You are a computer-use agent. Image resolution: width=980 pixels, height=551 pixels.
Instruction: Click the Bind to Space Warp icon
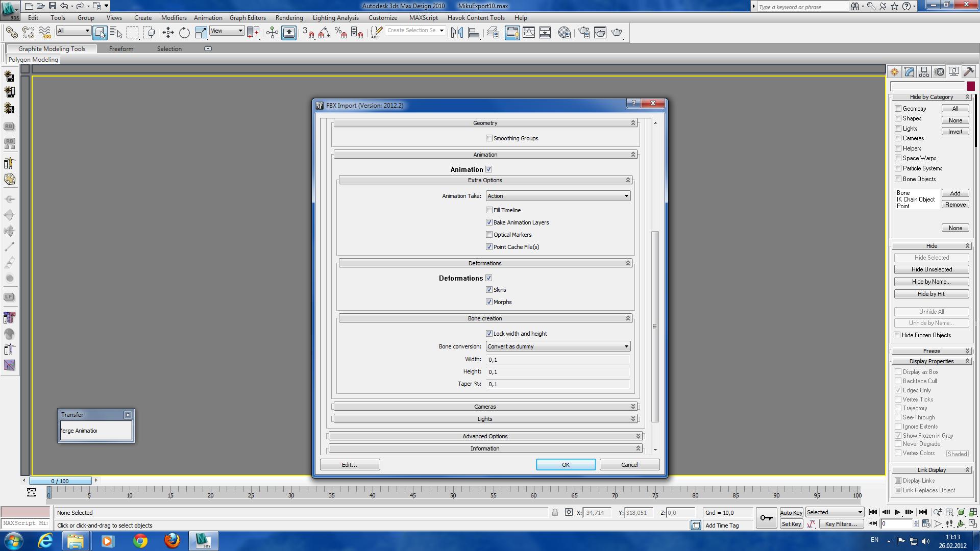click(45, 33)
